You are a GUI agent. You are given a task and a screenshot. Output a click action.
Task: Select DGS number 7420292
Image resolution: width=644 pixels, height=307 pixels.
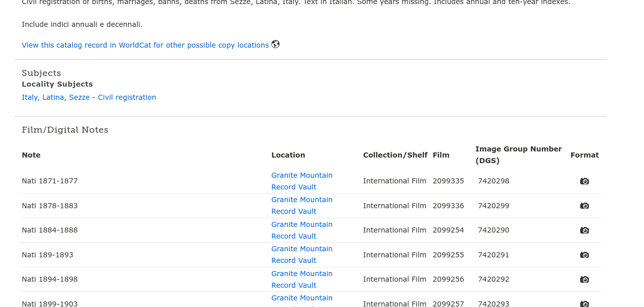click(494, 279)
